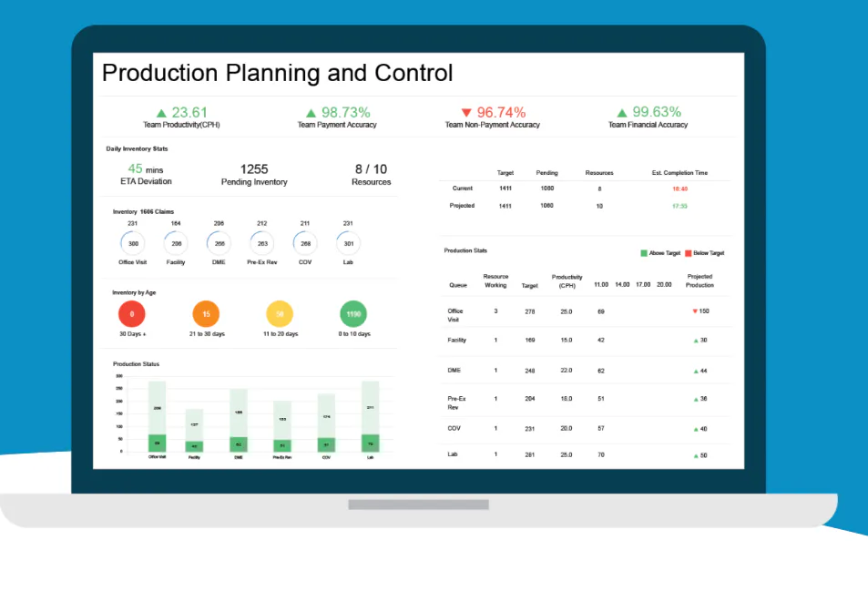Viewport: 868px width, 591px height.
Task: Click the Projected row label
Action: (x=462, y=206)
